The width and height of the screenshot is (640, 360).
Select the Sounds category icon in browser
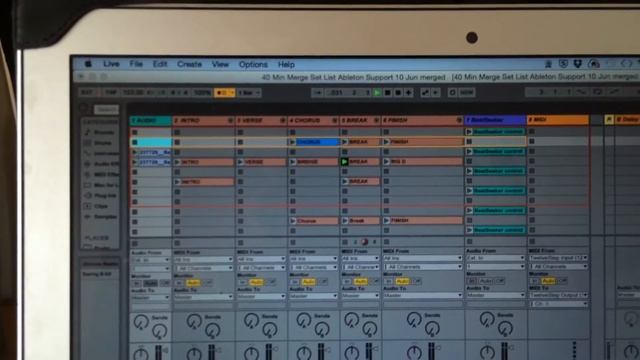tap(87, 132)
